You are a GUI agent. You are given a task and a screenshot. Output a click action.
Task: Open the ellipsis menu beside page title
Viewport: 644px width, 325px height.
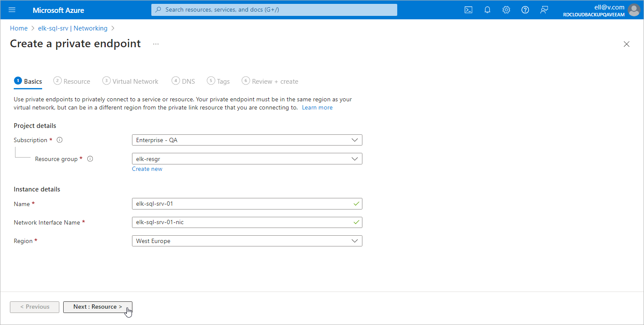pyautogui.click(x=156, y=44)
